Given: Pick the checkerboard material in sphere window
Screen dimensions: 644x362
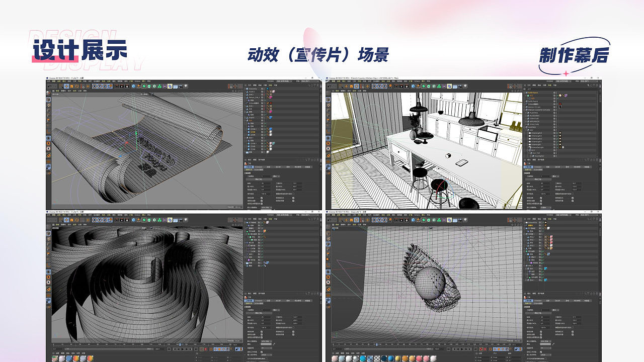Looking at the screenshot, I should [377, 358].
